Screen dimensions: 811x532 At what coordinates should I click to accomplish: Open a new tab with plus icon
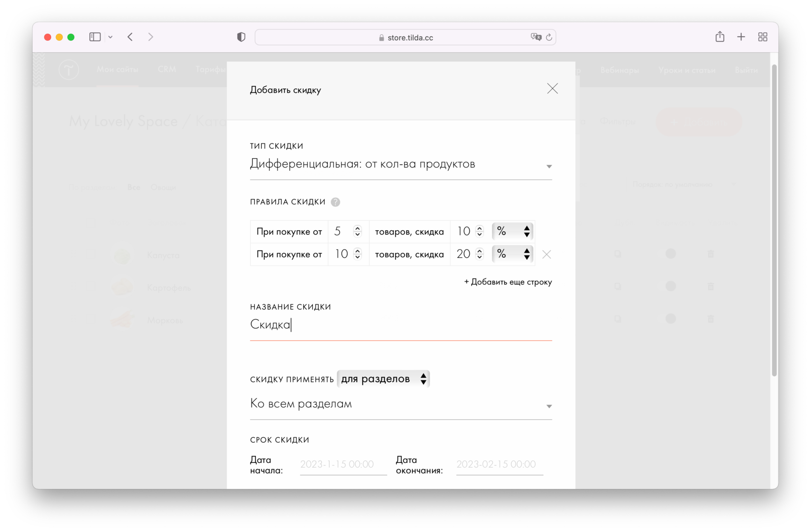tap(741, 37)
